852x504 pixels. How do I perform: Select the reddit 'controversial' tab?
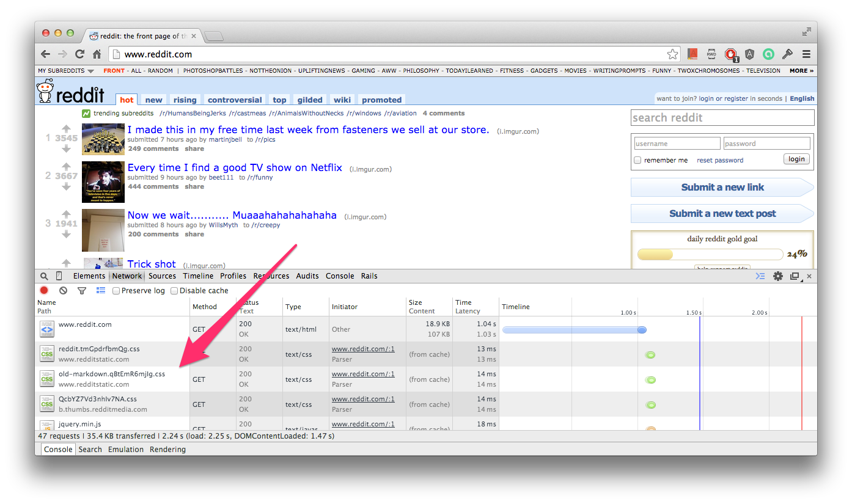[x=235, y=100]
